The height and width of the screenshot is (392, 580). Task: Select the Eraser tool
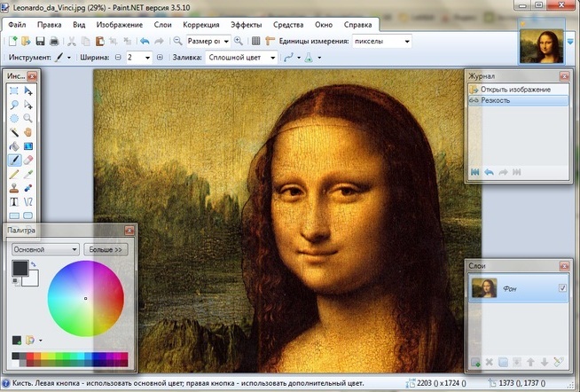pos(28,161)
